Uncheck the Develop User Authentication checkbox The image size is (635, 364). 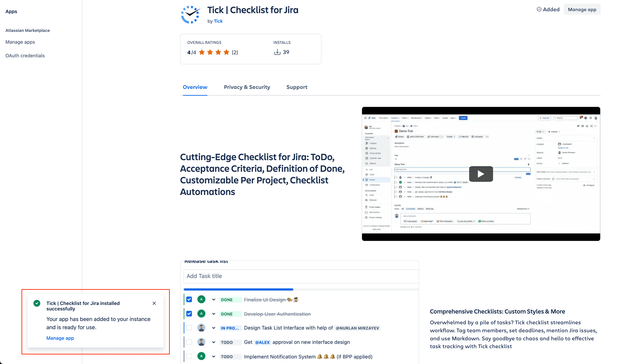[189, 314]
